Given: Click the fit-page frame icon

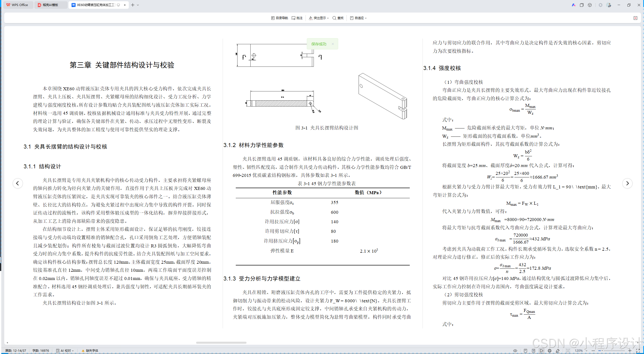Looking at the screenshot, I should (568, 351).
